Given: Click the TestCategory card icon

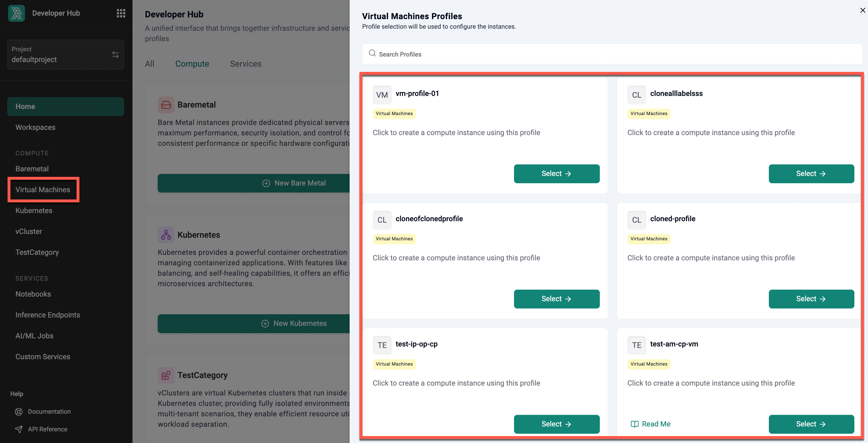Looking at the screenshot, I should click(x=166, y=375).
